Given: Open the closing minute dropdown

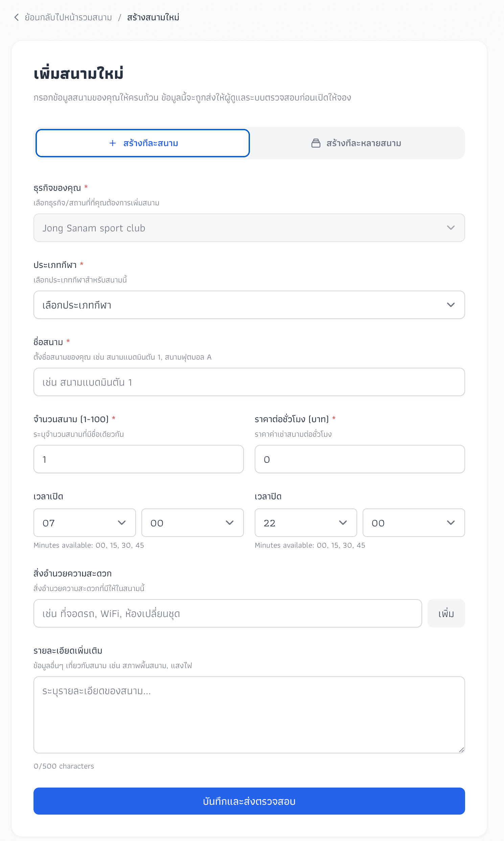Looking at the screenshot, I should [x=413, y=523].
